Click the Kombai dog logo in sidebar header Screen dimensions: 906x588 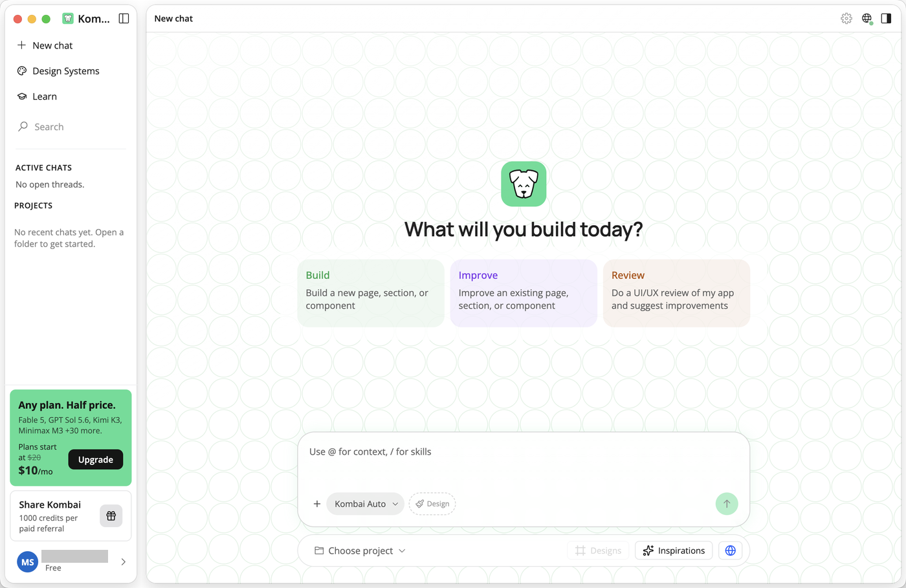point(68,19)
